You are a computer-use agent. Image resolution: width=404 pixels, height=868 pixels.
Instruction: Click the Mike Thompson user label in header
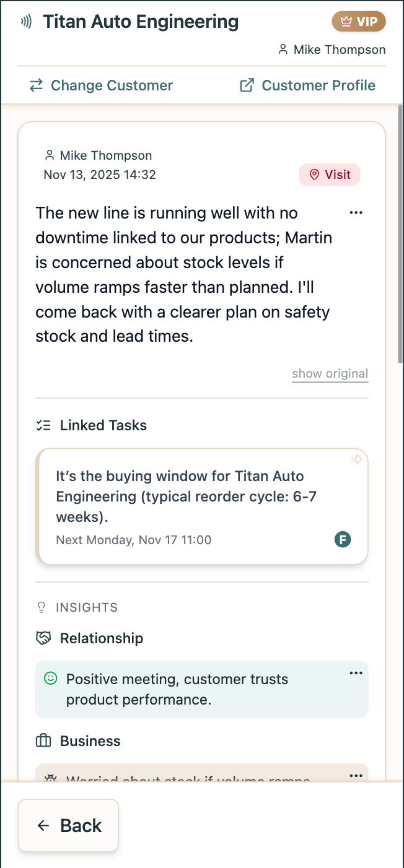pos(339,50)
